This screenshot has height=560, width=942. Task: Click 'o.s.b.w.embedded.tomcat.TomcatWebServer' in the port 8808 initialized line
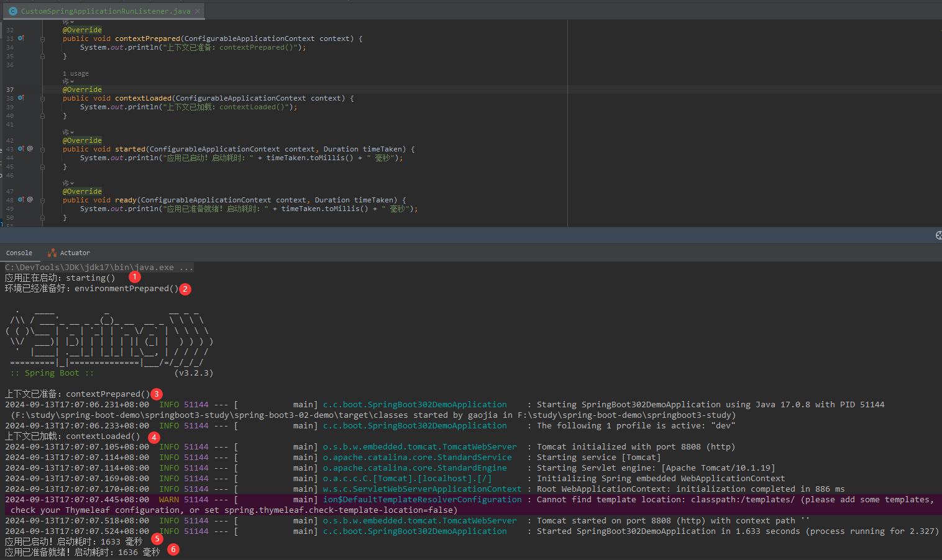click(419, 447)
